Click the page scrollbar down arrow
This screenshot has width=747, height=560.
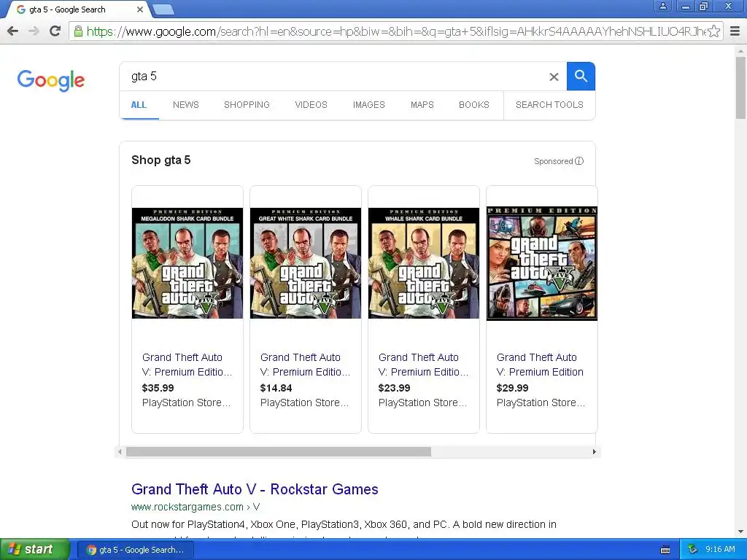click(741, 532)
